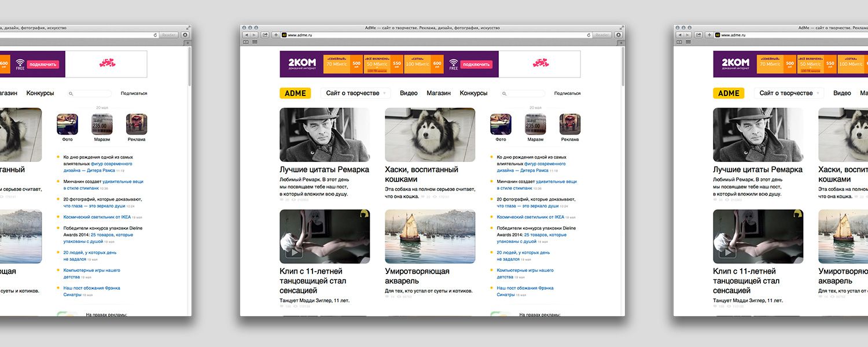Open Reading List book icon in center window
868x347 pixels.
(246, 42)
